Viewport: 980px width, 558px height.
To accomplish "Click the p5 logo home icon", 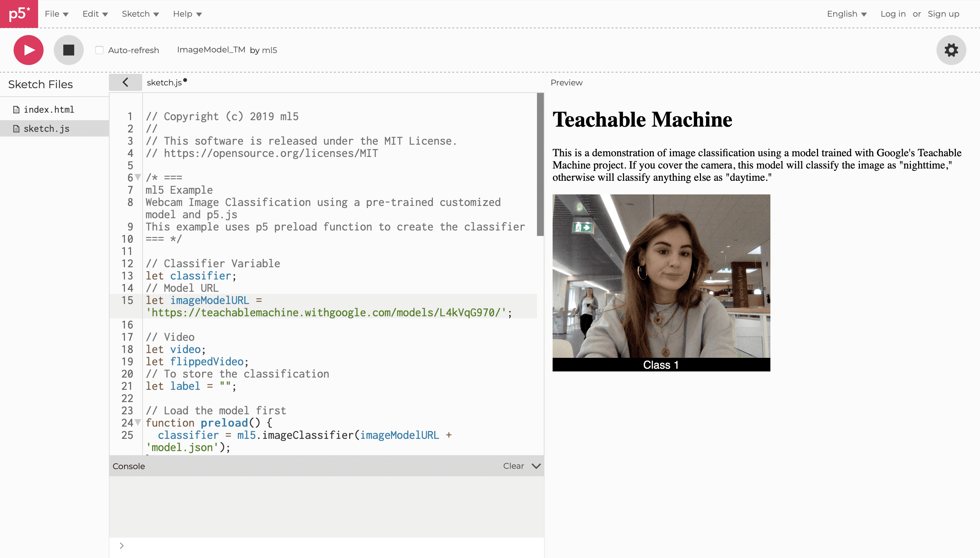I will (x=19, y=14).
